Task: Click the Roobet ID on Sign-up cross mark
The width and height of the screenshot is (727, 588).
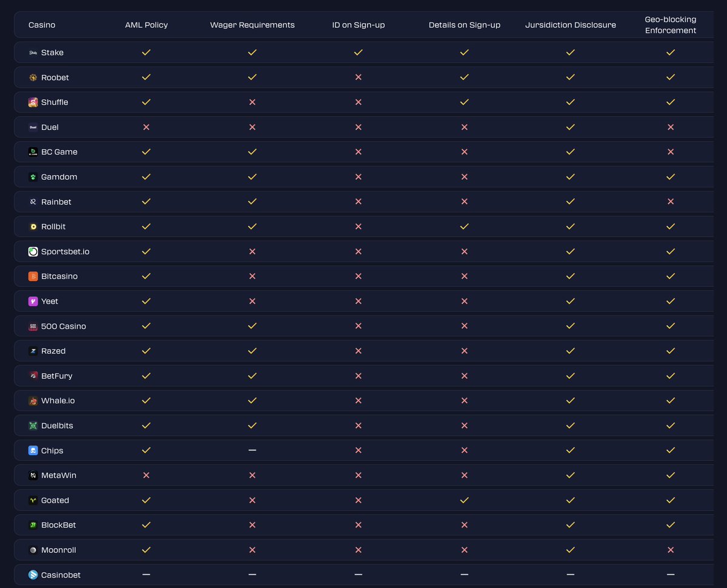Action: coord(358,78)
